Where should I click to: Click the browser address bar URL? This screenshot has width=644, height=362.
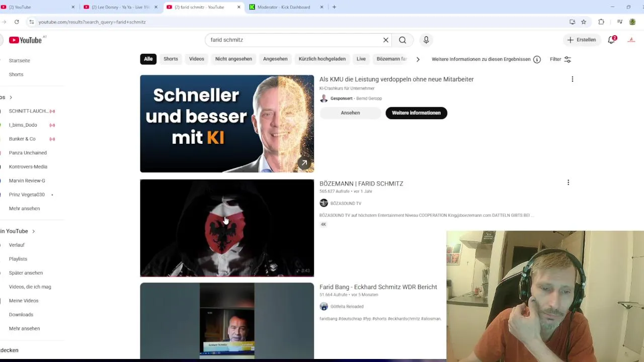[x=92, y=22]
